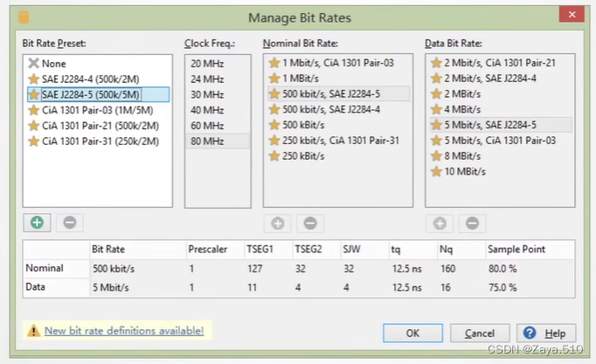Viewport: 596px width, 364px height.
Task: Click the star icon of SAE J2284-4 preset
Action: point(33,79)
